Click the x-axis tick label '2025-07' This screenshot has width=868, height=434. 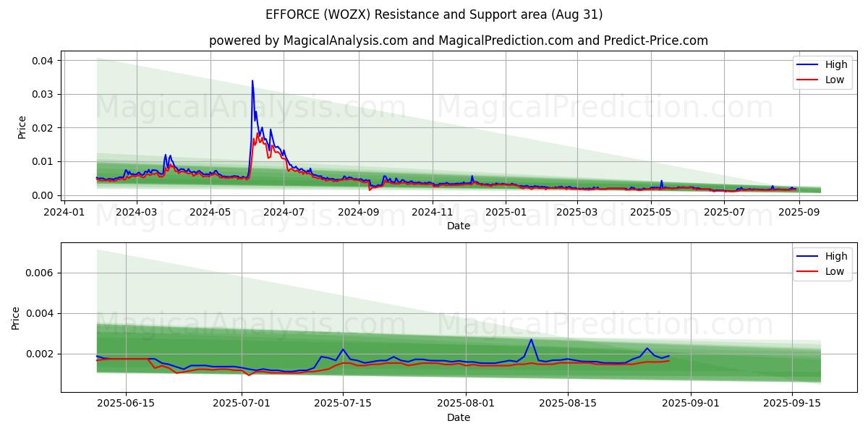724,212
